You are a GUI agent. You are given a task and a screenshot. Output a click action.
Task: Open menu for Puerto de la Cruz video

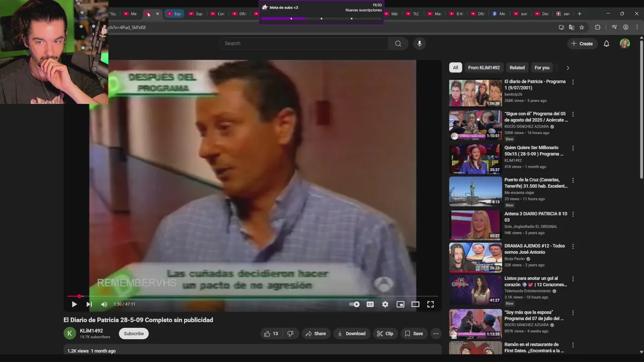[573, 180]
